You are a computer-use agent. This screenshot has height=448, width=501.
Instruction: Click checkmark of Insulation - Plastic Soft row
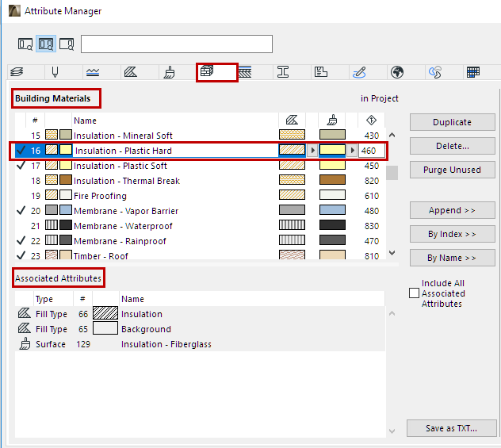pyautogui.click(x=21, y=165)
